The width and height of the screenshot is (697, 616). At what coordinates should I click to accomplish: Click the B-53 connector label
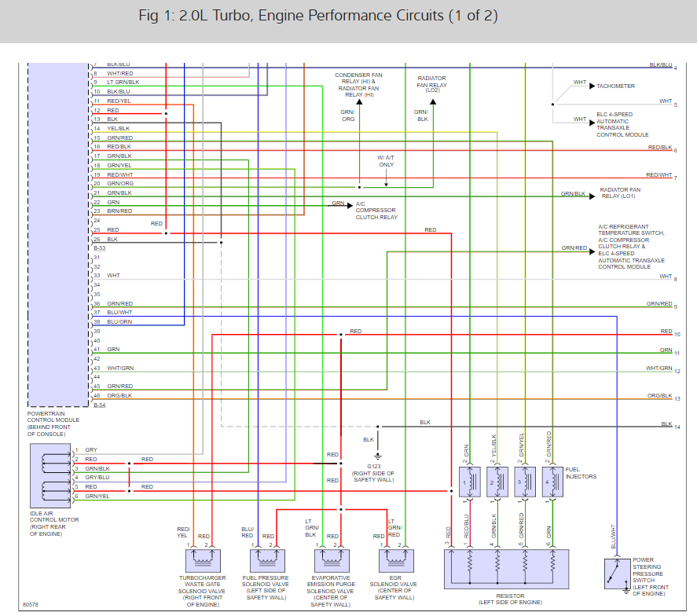pyautogui.click(x=100, y=248)
